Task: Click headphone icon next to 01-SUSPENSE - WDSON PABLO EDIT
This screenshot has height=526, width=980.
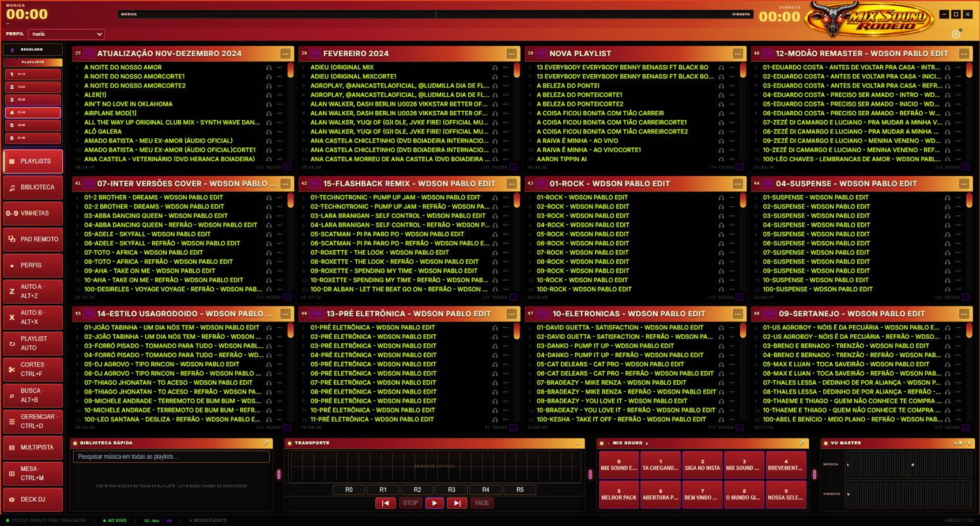Action: (947, 198)
